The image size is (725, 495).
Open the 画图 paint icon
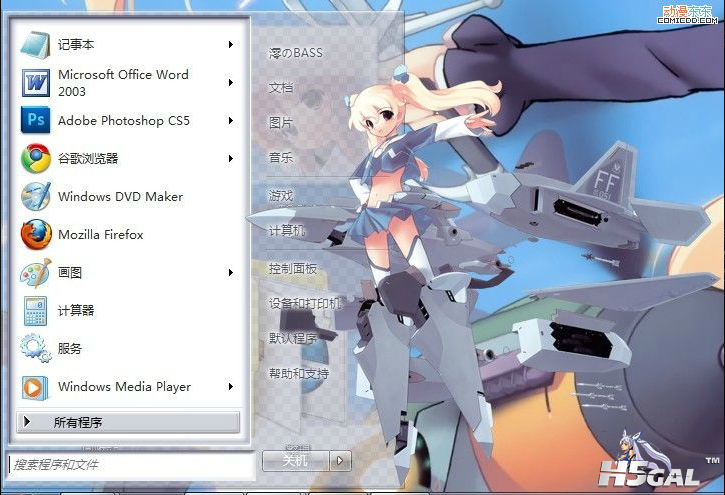[x=36, y=273]
